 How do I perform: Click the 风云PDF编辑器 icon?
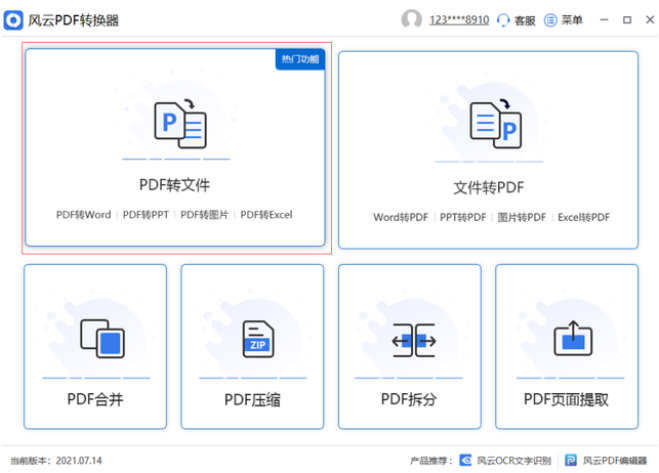pos(571,460)
